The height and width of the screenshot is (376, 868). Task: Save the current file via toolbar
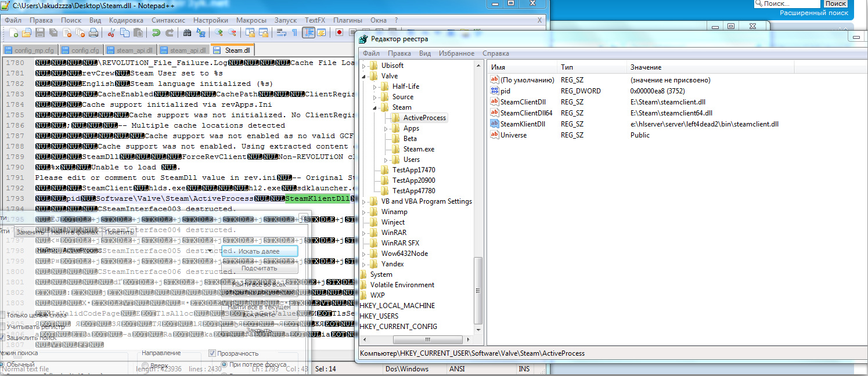click(x=40, y=32)
